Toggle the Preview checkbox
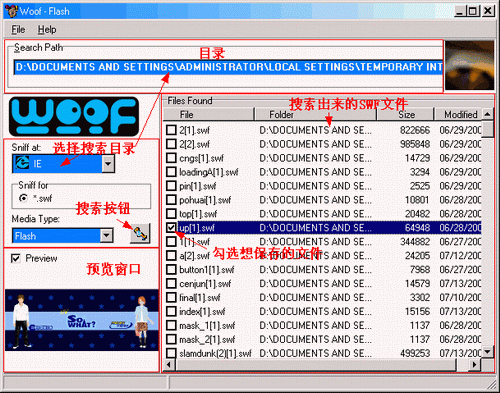 click(16, 258)
